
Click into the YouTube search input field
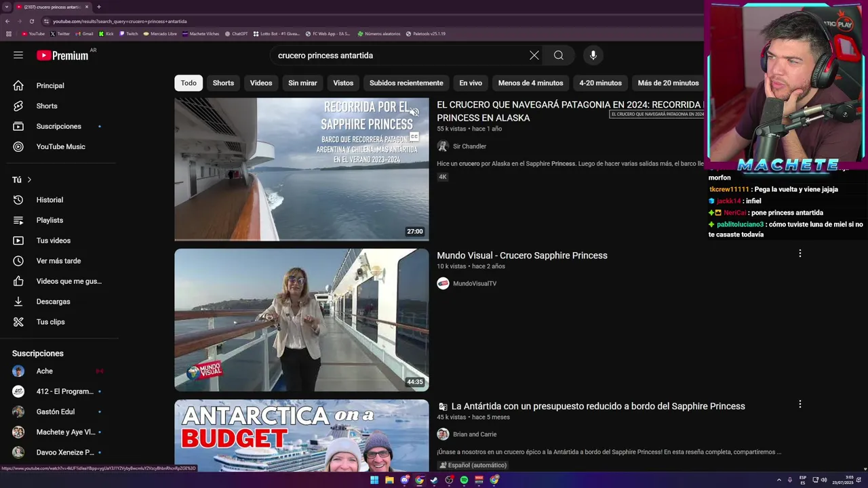click(x=400, y=56)
